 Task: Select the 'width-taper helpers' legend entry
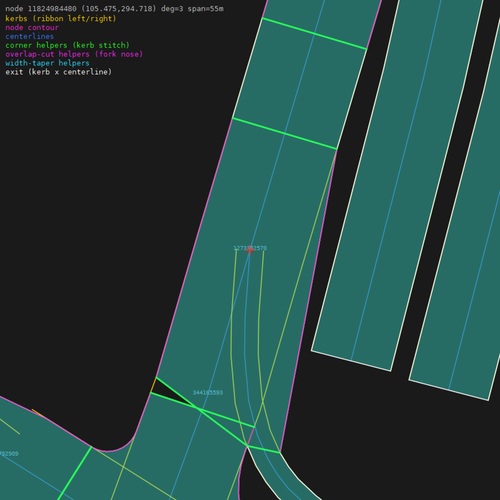tap(47, 63)
